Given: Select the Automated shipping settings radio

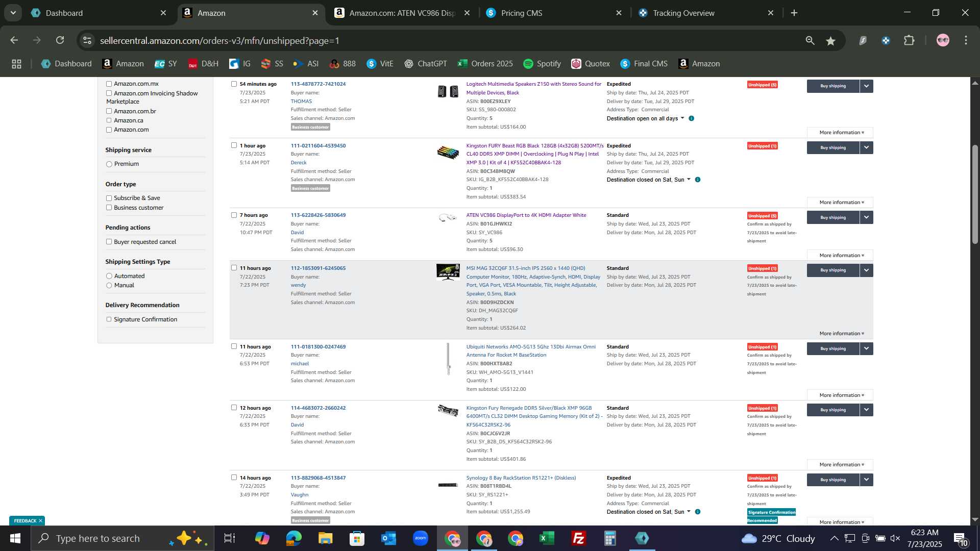Looking at the screenshot, I should [x=109, y=276].
